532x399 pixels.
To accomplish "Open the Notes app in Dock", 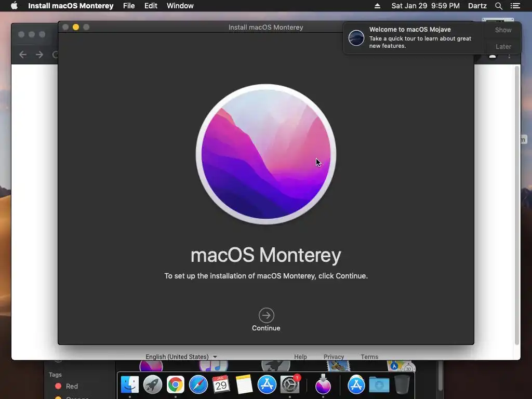I will pyautogui.click(x=244, y=384).
